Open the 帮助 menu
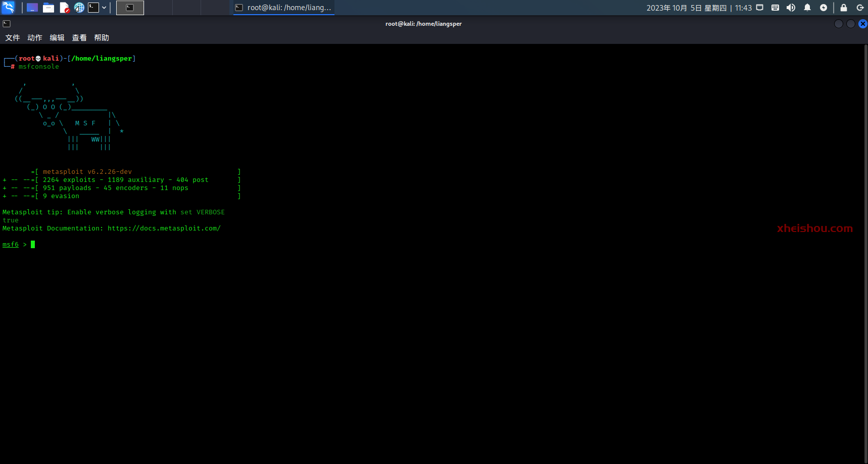 102,38
